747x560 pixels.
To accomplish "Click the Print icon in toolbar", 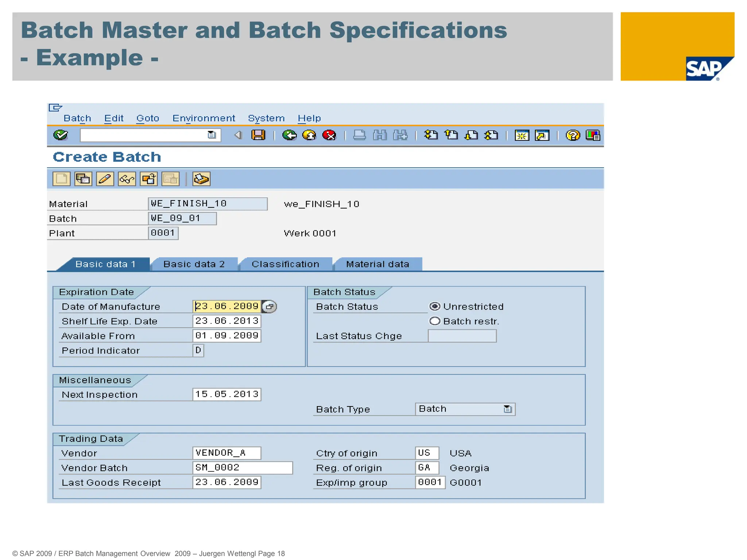I will 360,135.
